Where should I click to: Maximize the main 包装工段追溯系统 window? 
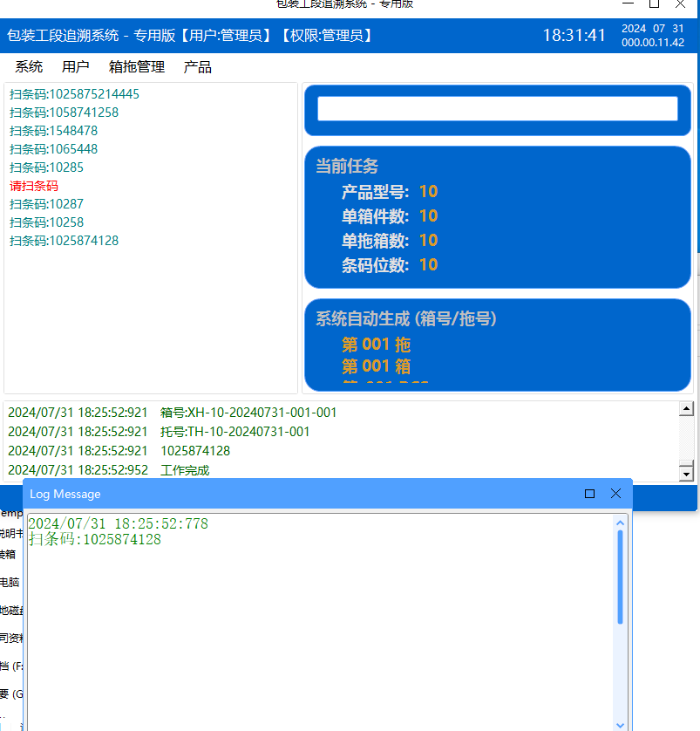(654, 4)
